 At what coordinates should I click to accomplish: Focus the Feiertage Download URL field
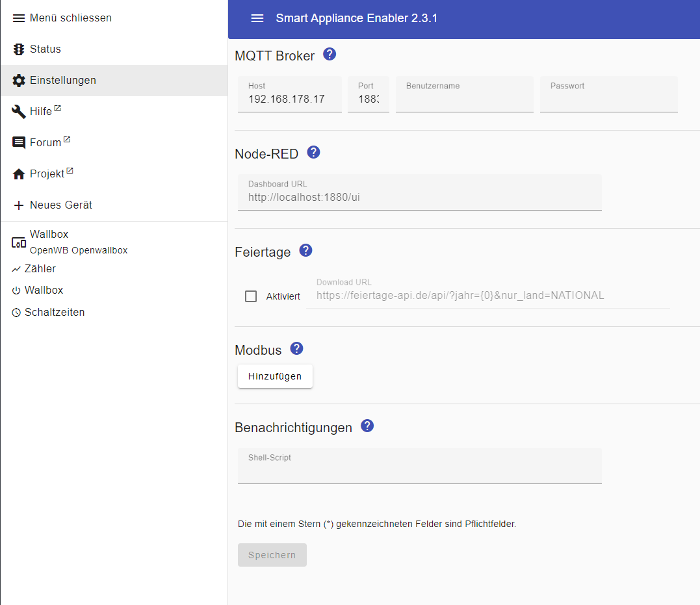point(487,290)
